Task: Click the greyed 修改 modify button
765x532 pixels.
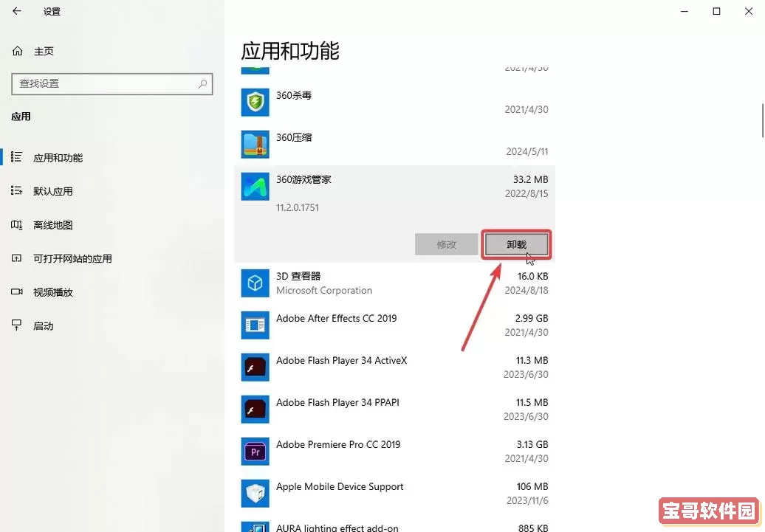Action: click(447, 244)
